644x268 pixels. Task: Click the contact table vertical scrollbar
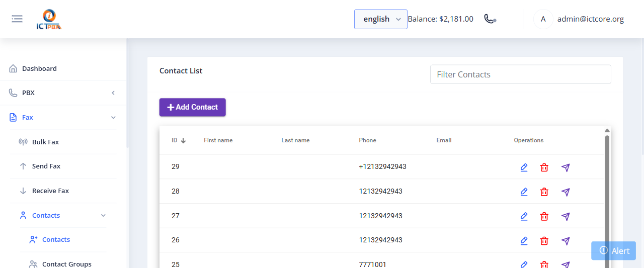pyautogui.click(x=607, y=201)
